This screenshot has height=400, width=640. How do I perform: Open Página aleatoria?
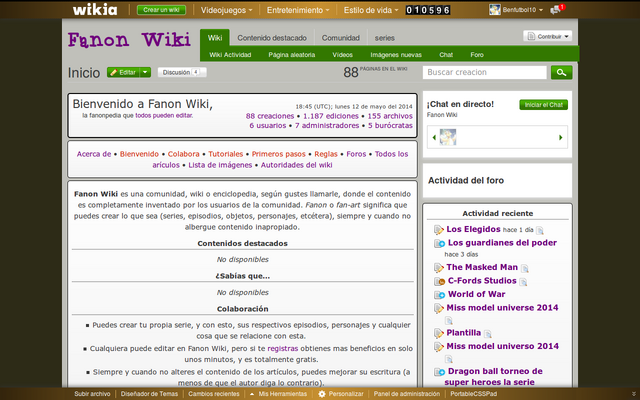pos(291,55)
